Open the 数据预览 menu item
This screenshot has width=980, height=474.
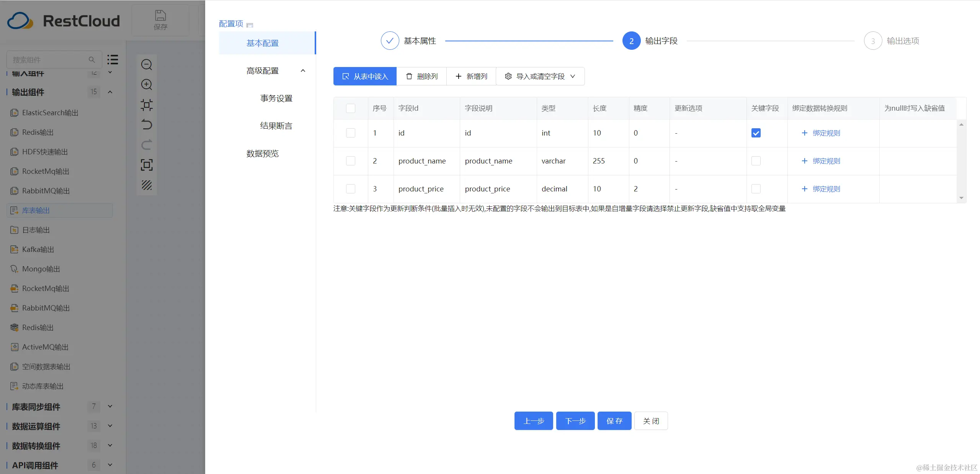(262, 154)
